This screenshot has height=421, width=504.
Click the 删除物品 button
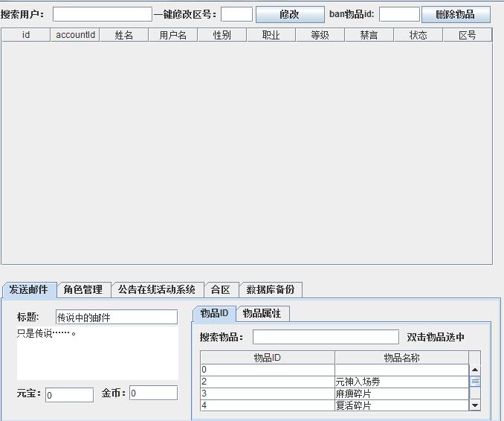(456, 14)
